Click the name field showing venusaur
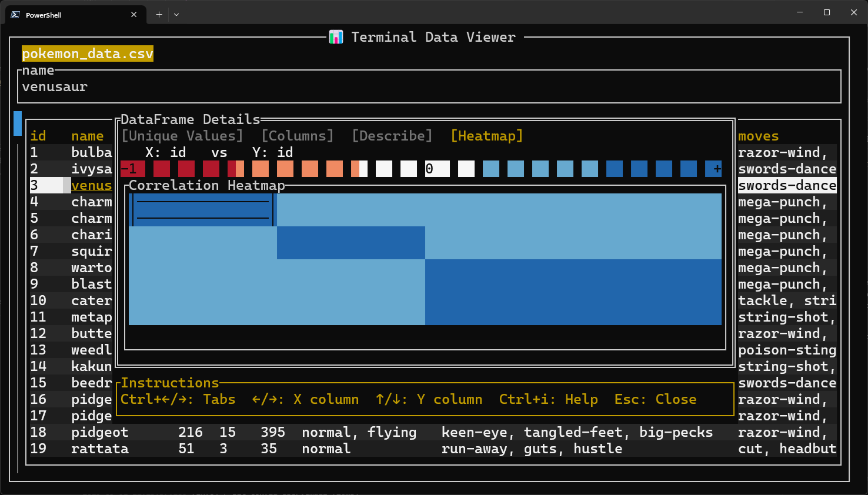This screenshot has width=868, height=495. click(x=429, y=86)
